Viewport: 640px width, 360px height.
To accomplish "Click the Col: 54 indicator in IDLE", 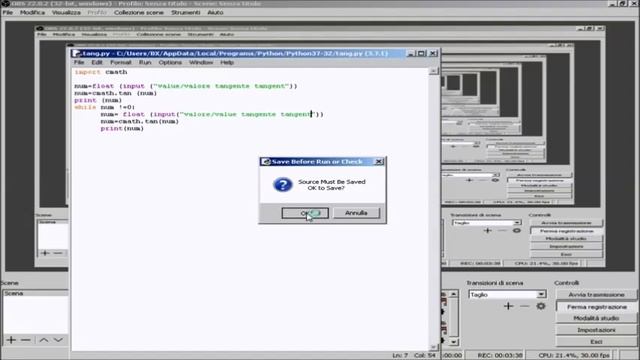I will coord(425,356).
